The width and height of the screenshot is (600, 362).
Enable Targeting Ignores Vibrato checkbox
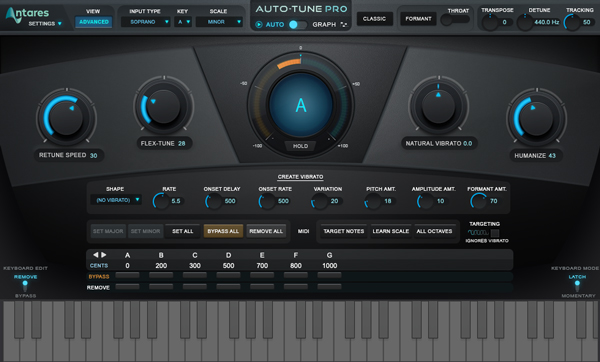coord(495,233)
